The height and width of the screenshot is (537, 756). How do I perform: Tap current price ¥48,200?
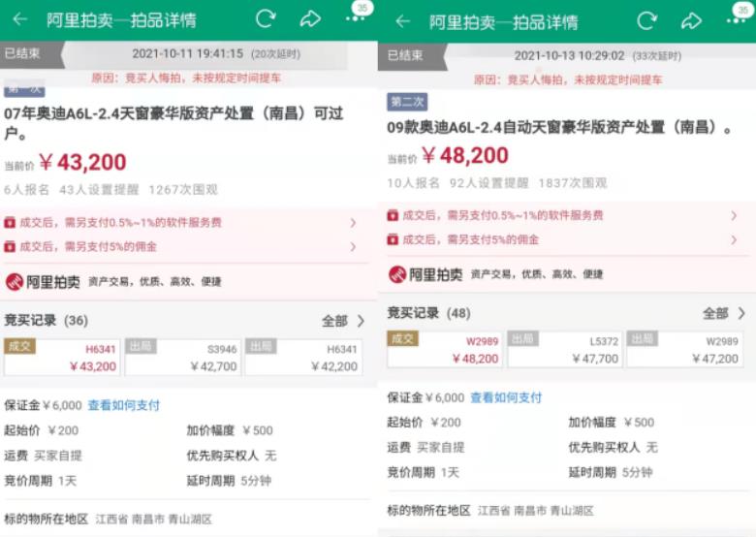465,155
